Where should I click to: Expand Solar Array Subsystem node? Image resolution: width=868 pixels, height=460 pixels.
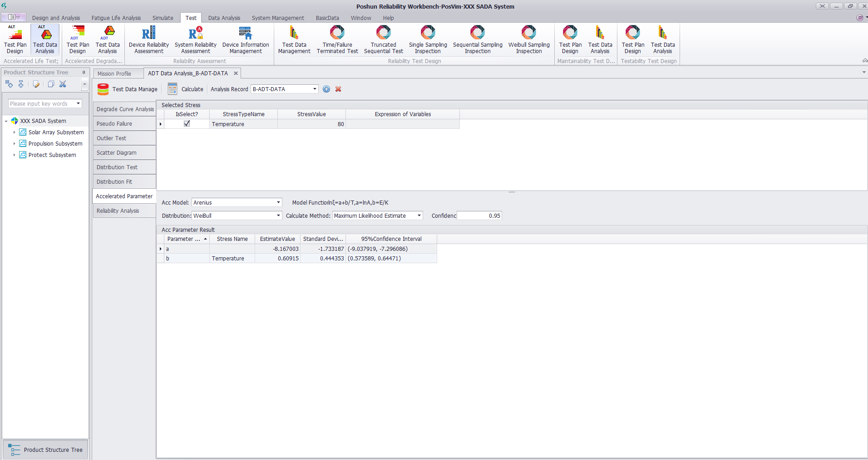pos(14,132)
